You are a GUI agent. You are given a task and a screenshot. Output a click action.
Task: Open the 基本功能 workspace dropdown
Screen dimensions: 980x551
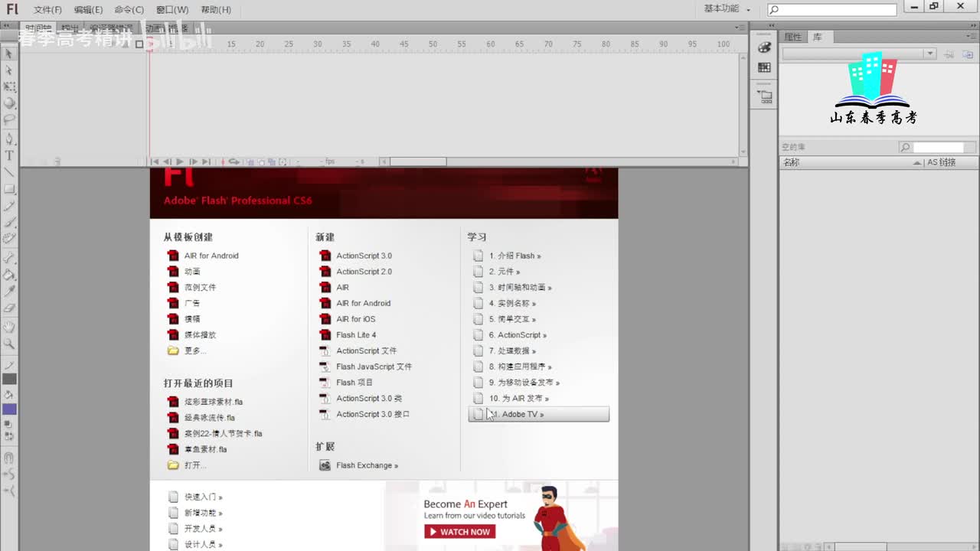tap(727, 8)
